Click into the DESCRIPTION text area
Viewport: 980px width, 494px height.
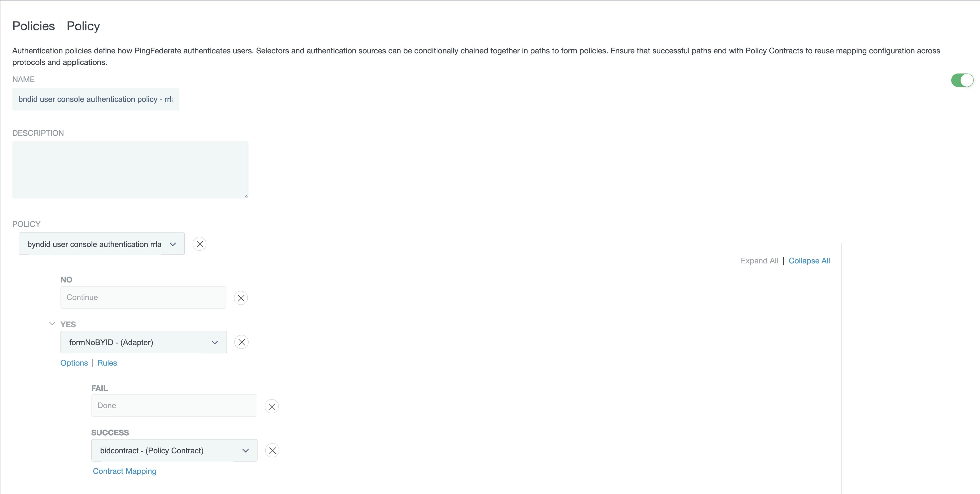click(130, 170)
